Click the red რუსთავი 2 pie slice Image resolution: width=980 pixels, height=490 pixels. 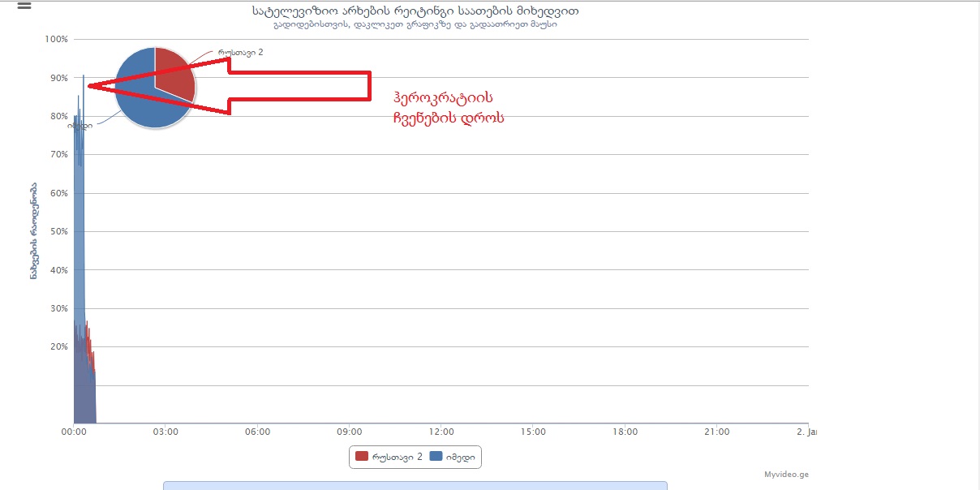pyautogui.click(x=175, y=71)
